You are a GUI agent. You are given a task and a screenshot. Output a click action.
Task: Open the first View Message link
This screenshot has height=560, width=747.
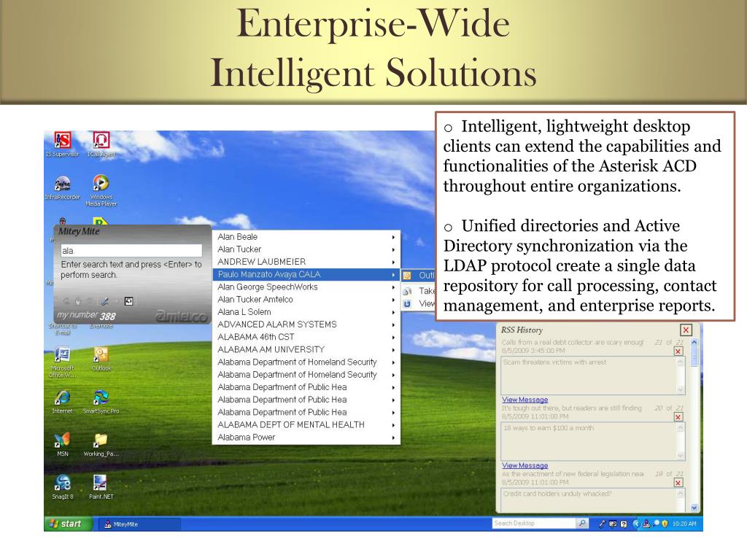pos(525,400)
